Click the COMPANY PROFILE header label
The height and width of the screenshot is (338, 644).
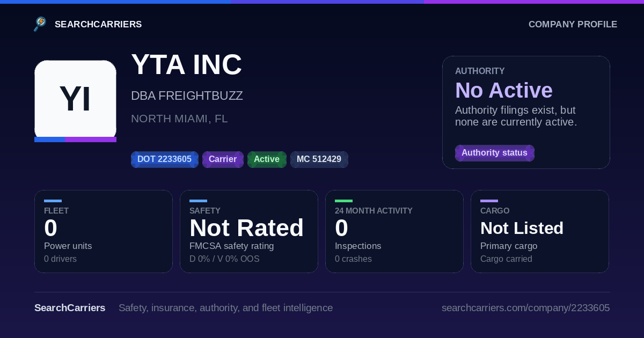[573, 24]
